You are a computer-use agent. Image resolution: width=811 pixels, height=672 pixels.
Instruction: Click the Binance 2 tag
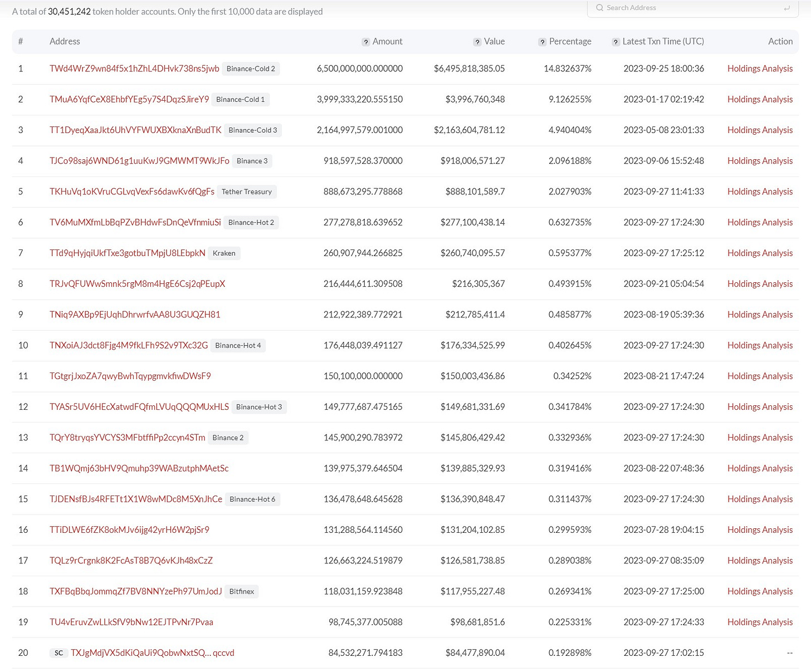[x=228, y=438]
